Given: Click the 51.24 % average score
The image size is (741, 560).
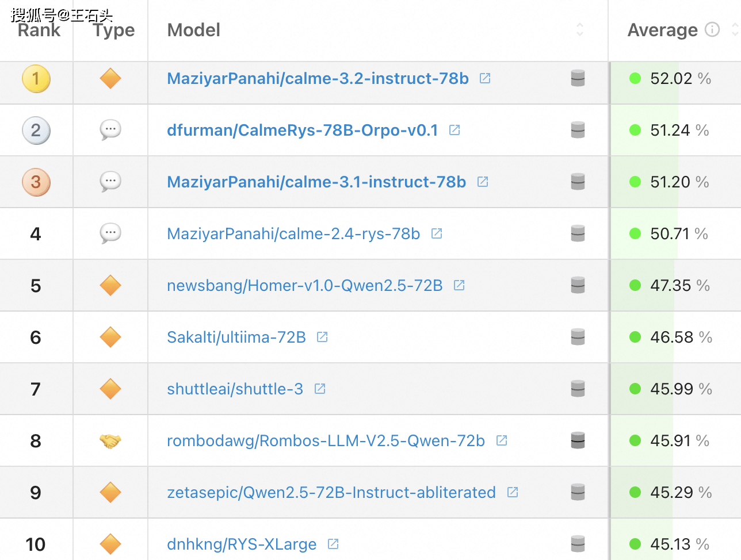Looking at the screenshot, I should (x=679, y=130).
